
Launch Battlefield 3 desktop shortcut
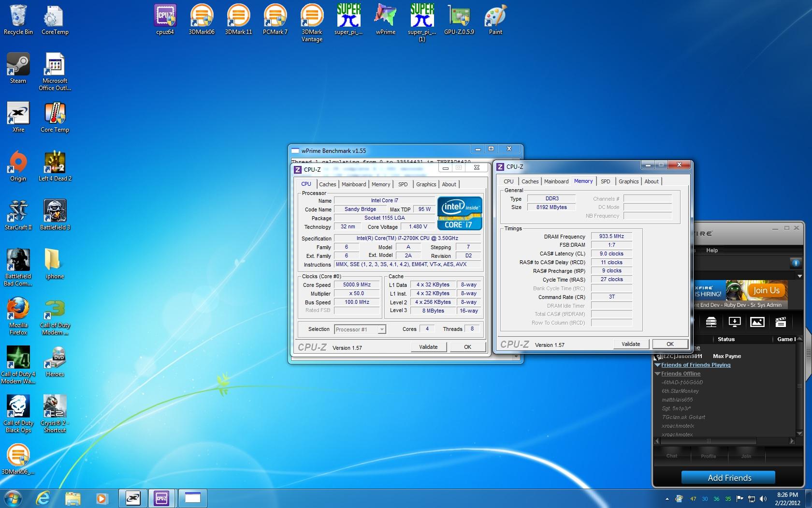tap(55, 215)
